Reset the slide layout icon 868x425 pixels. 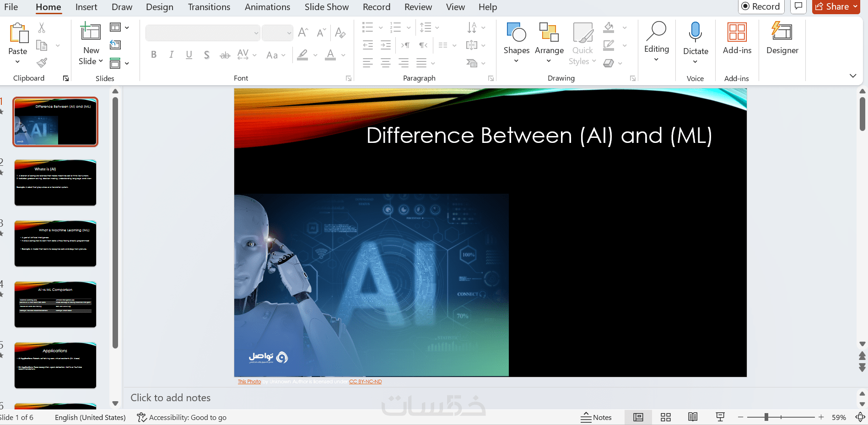(x=115, y=45)
